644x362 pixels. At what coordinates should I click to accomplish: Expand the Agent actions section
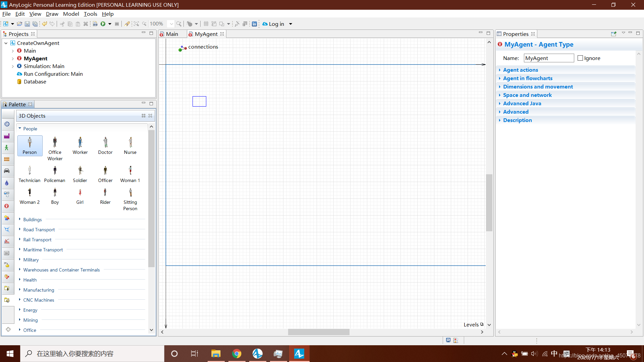coord(520,70)
